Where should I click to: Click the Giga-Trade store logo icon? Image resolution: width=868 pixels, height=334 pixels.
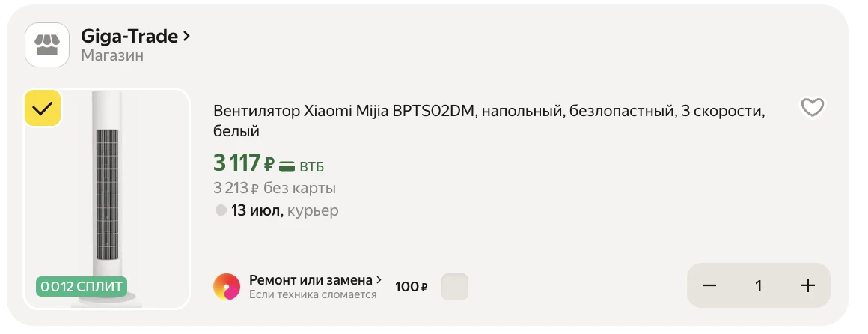(x=47, y=45)
